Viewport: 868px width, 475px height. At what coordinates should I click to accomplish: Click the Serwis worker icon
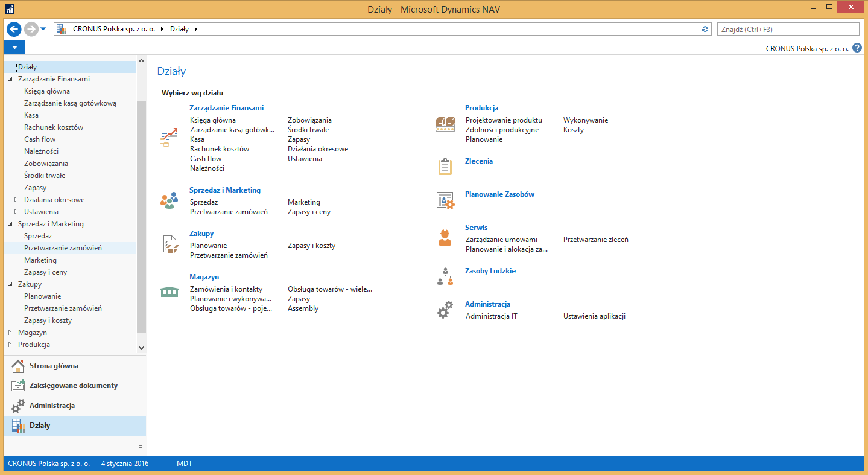tap(445, 237)
